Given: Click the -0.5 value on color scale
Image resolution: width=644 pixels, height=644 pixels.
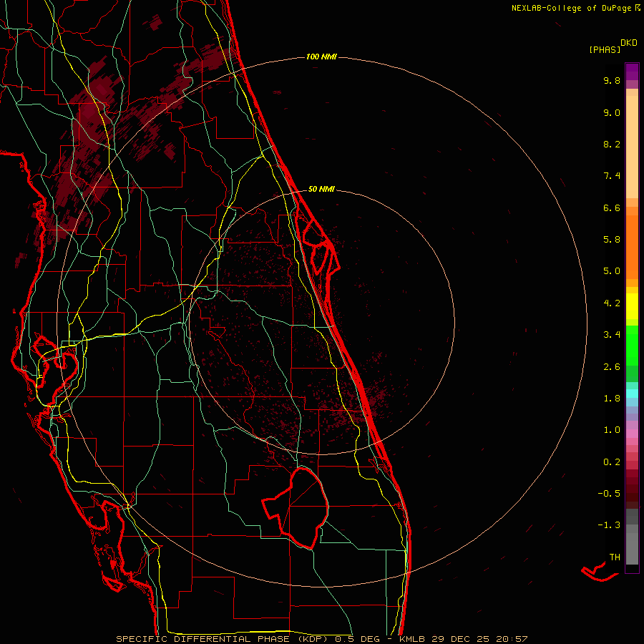Looking at the screenshot, I should point(609,494).
